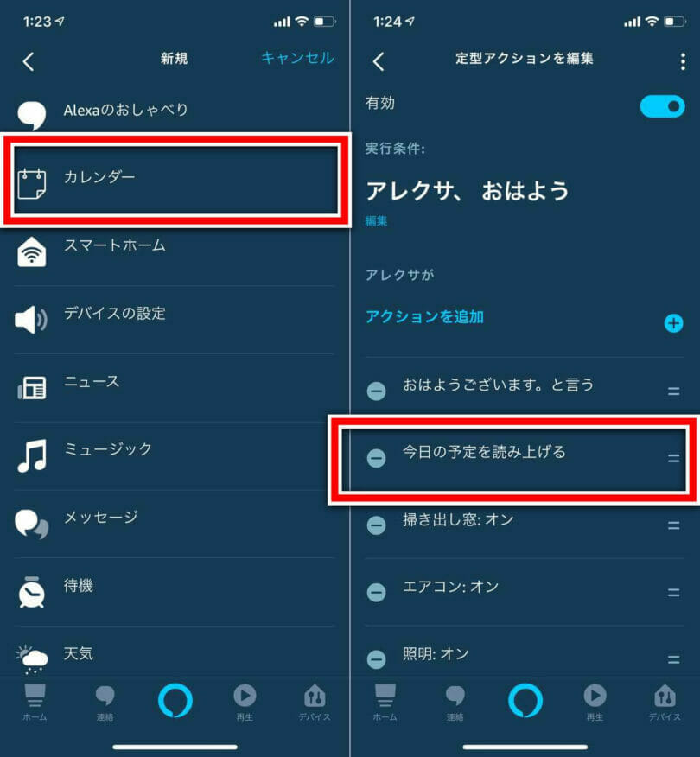
Task: Remove the エアコン: オン action via minus
Action: (x=376, y=592)
